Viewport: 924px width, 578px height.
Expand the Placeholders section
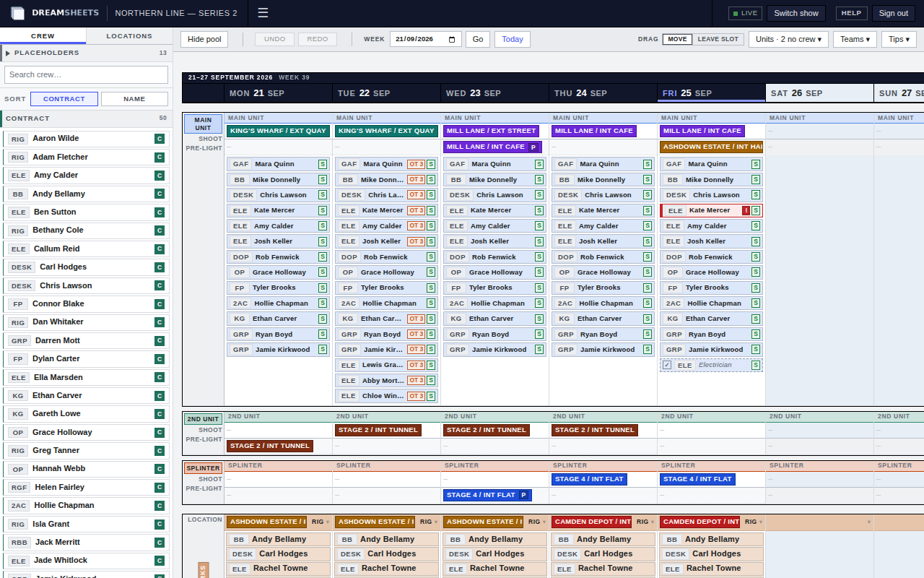coord(86,53)
